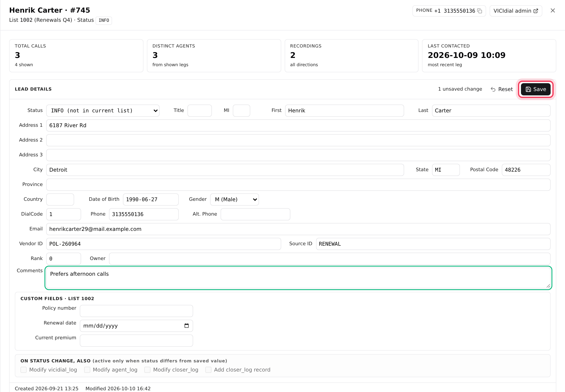This screenshot has width=565, height=392.
Task: Edit the Email field
Action: click(x=298, y=229)
